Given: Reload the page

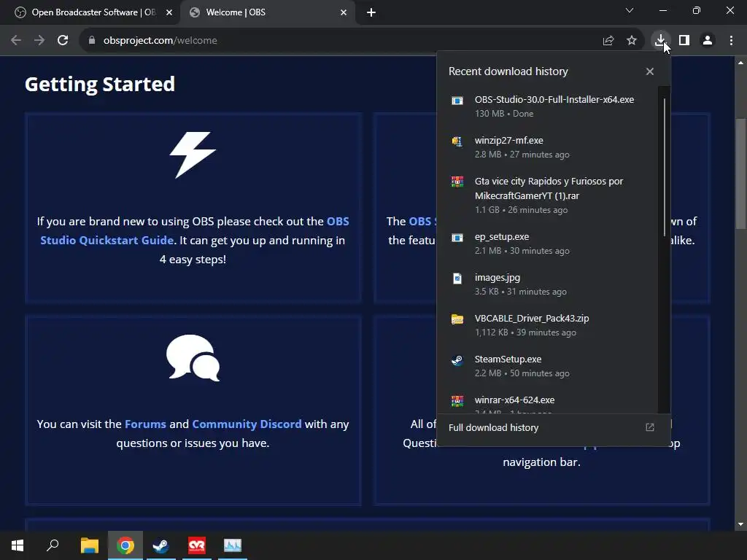Looking at the screenshot, I should [63, 40].
